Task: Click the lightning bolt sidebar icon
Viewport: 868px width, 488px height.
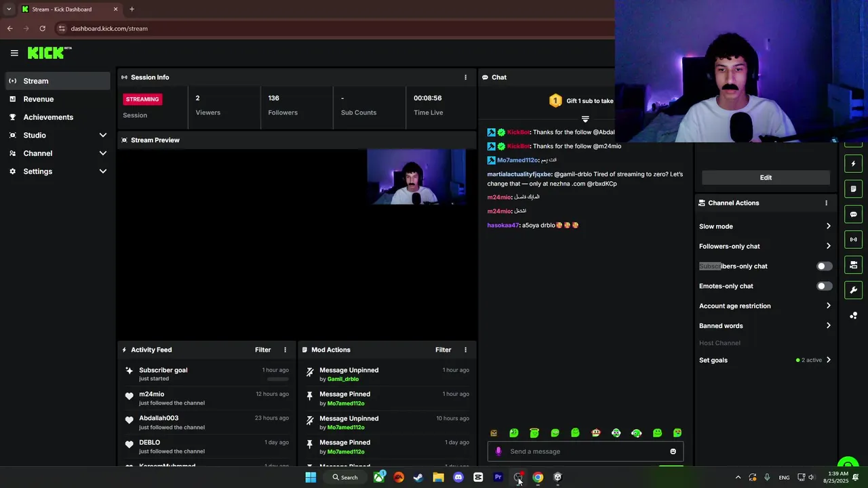Action: coord(853,163)
